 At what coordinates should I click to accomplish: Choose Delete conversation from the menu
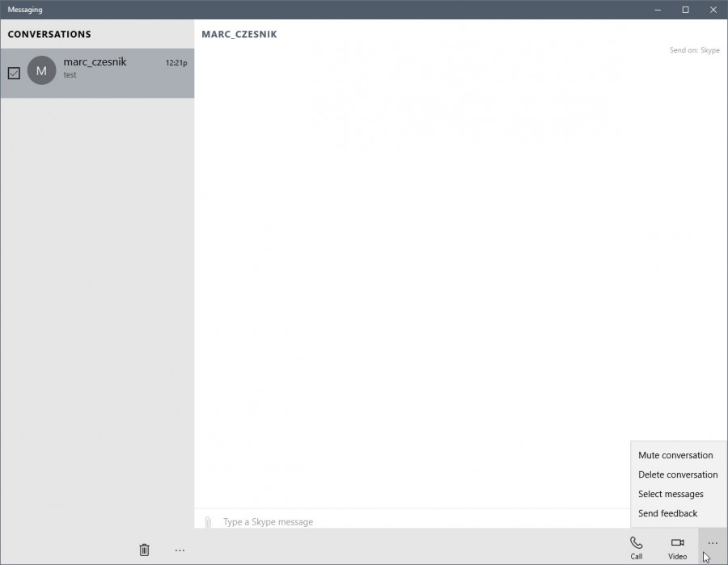pyautogui.click(x=678, y=474)
